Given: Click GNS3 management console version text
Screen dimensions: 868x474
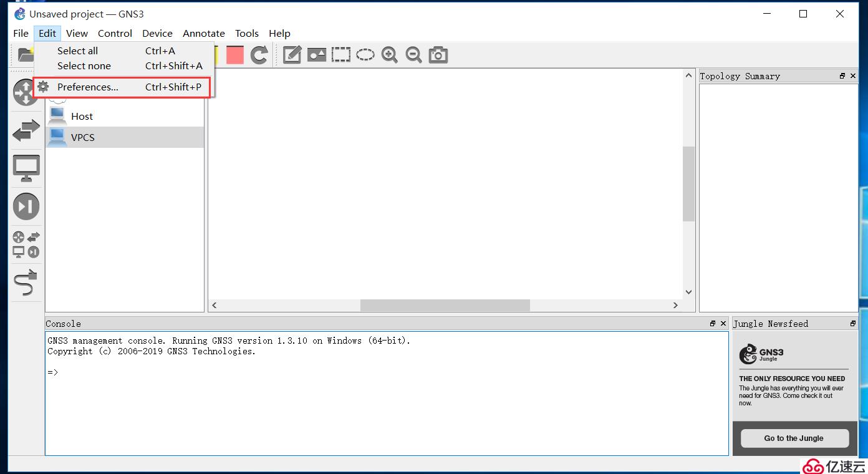Looking at the screenshot, I should 229,341.
